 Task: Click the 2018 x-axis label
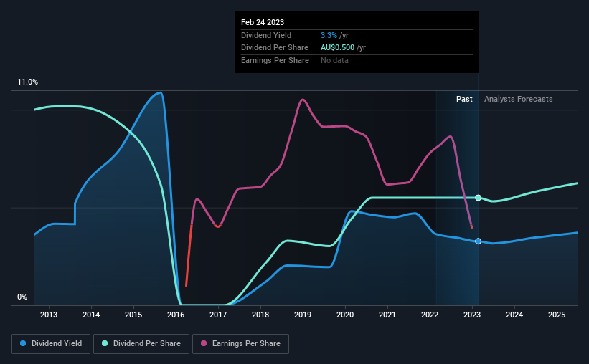pos(260,315)
